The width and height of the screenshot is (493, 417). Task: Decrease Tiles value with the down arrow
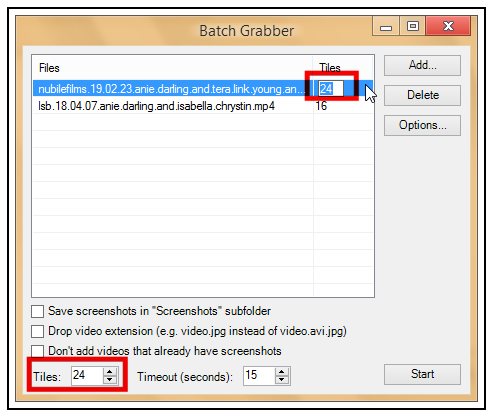click(x=110, y=380)
